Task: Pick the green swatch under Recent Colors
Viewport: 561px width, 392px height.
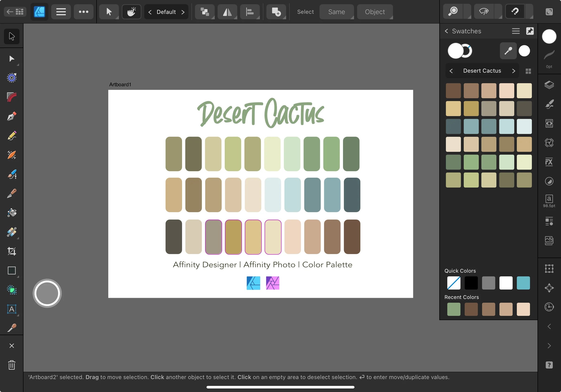Action: [453, 309]
